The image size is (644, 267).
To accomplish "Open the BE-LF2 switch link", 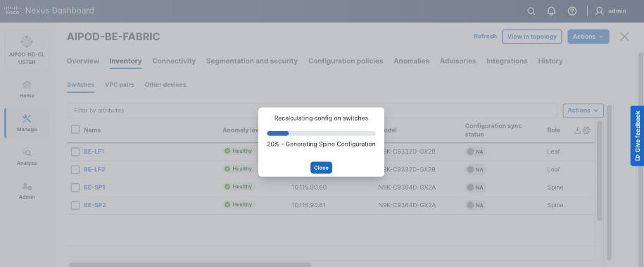I will 94,169.
